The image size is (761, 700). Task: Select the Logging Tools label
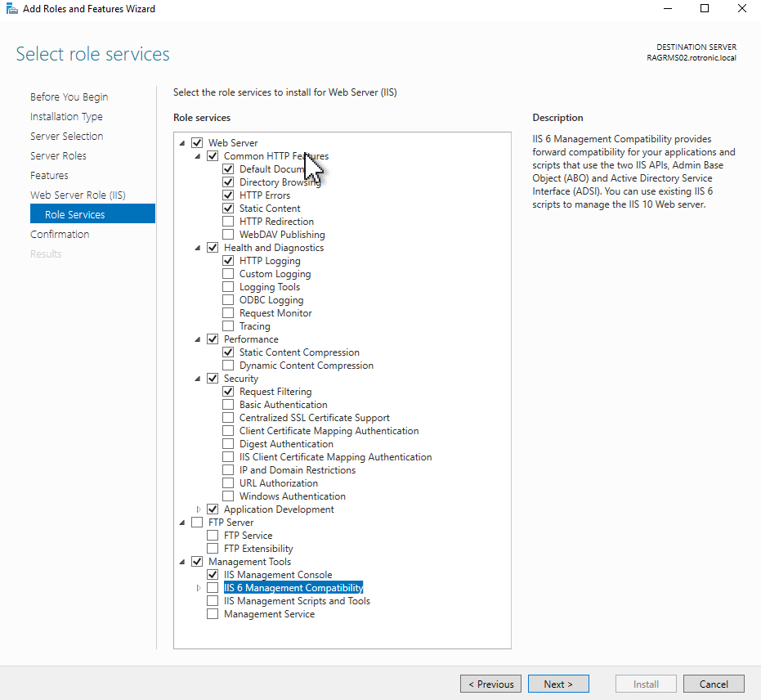[x=270, y=287]
